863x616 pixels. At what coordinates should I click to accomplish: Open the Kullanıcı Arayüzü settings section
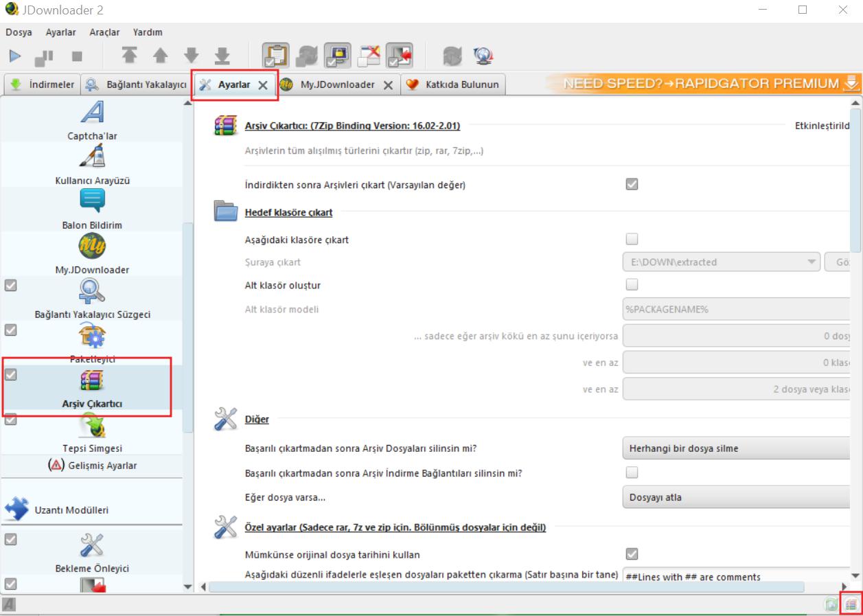tap(92, 165)
